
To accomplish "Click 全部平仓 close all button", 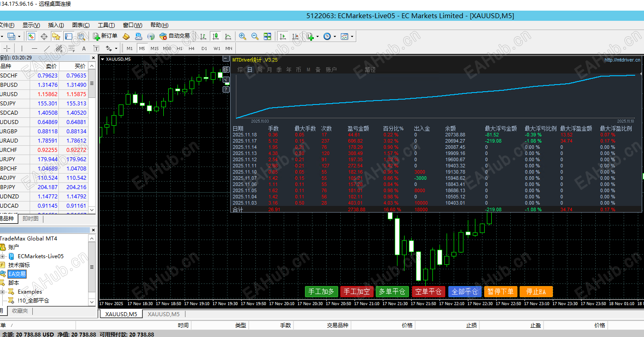I will pos(465,291).
